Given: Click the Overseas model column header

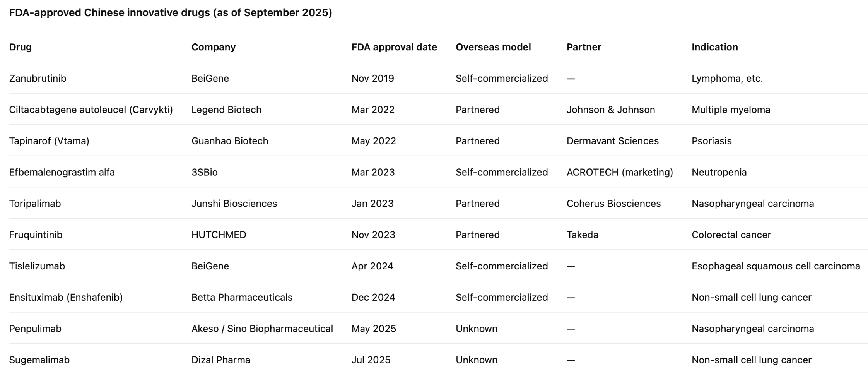Looking at the screenshot, I should coord(493,47).
